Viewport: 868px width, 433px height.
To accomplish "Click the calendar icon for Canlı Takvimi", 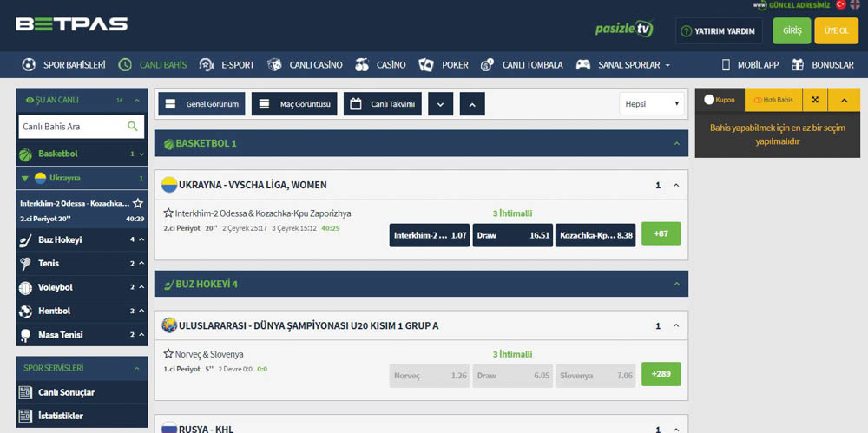I will point(356,104).
